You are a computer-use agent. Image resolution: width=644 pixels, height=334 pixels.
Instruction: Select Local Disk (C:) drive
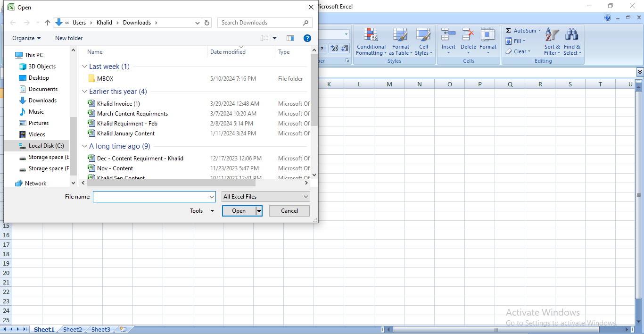click(x=41, y=146)
